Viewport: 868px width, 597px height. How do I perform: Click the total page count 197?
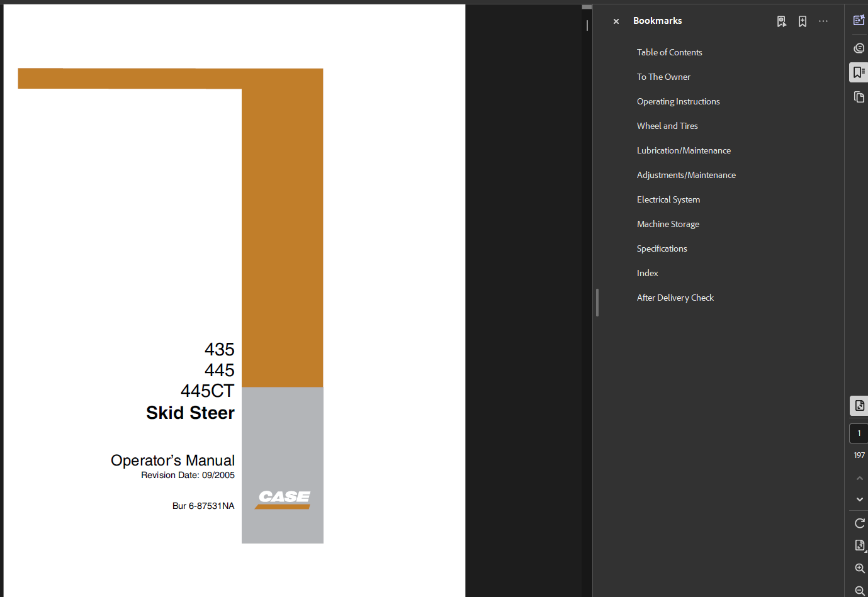coord(859,455)
